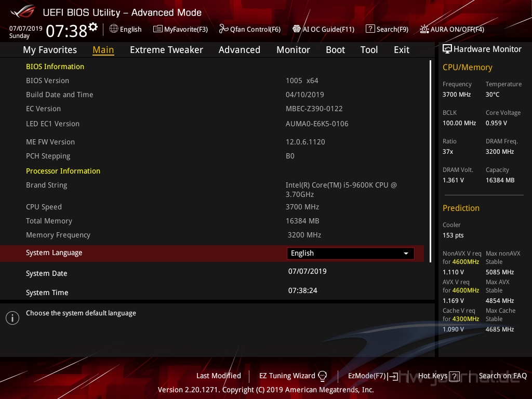Screen dimensions: 532x399
Task: Click LED EC1 value AUMA0-E6K5-0106
Action: (x=317, y=124)
